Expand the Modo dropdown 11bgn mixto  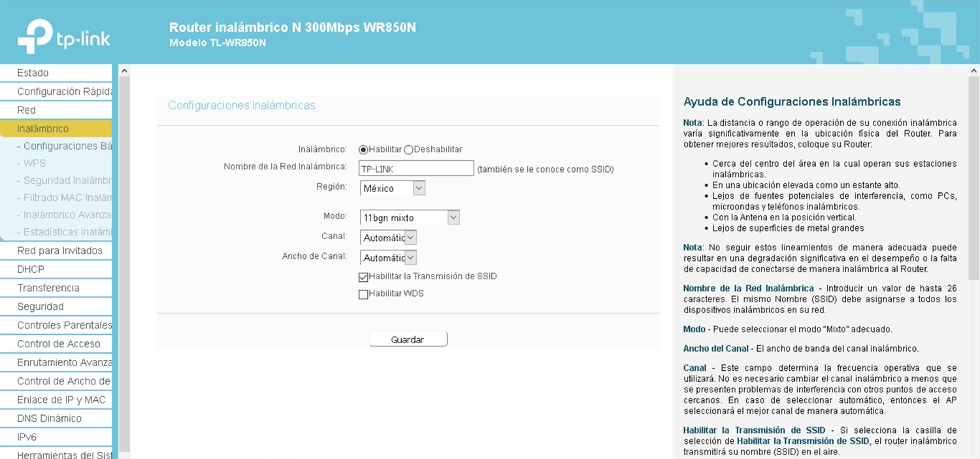410,218
